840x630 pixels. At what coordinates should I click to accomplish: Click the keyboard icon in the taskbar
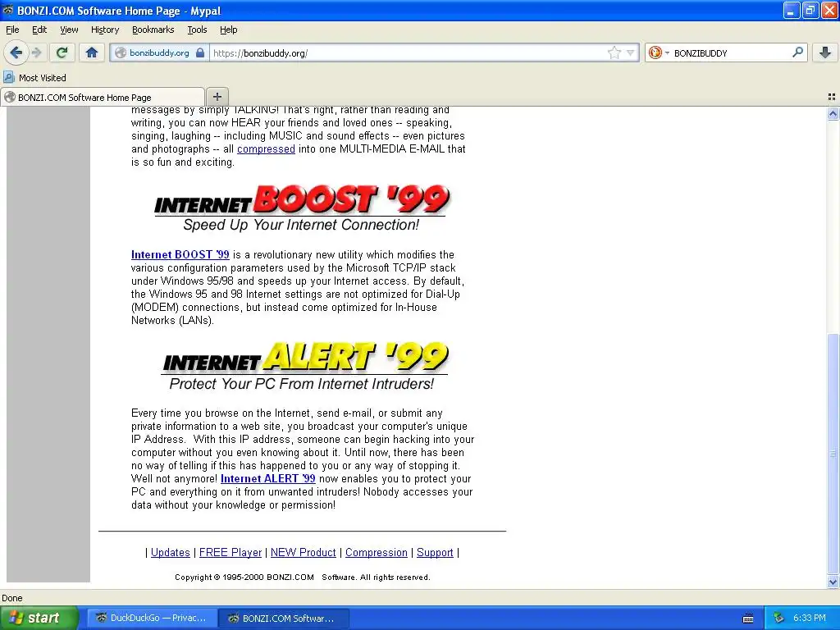(748, 619)
